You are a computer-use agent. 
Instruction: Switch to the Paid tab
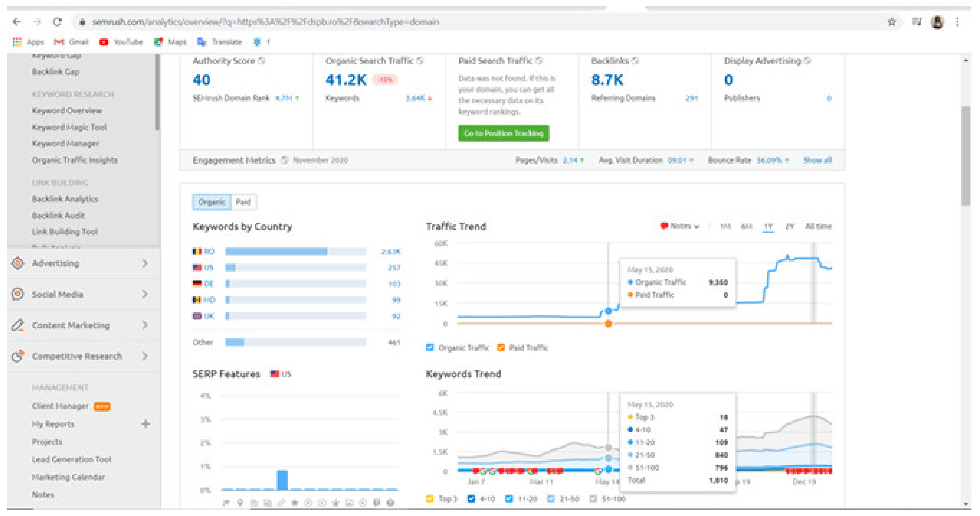click(243, 202)
